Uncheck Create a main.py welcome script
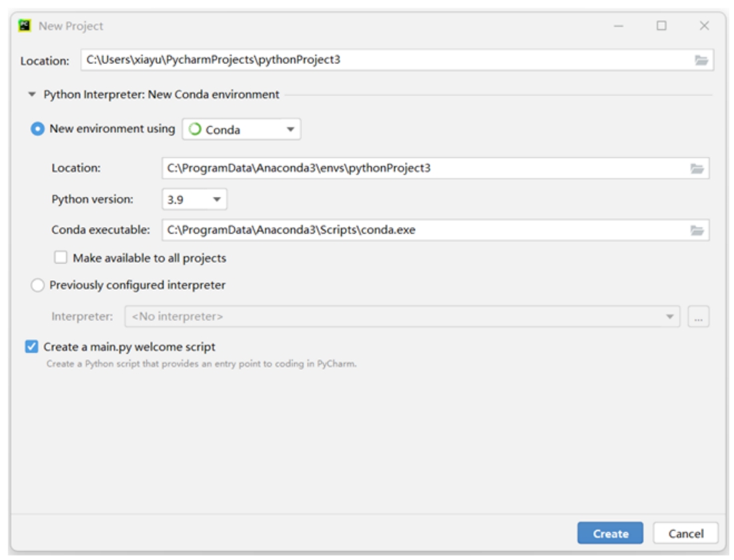Viewport: 734px width, 560px height. 31,346
